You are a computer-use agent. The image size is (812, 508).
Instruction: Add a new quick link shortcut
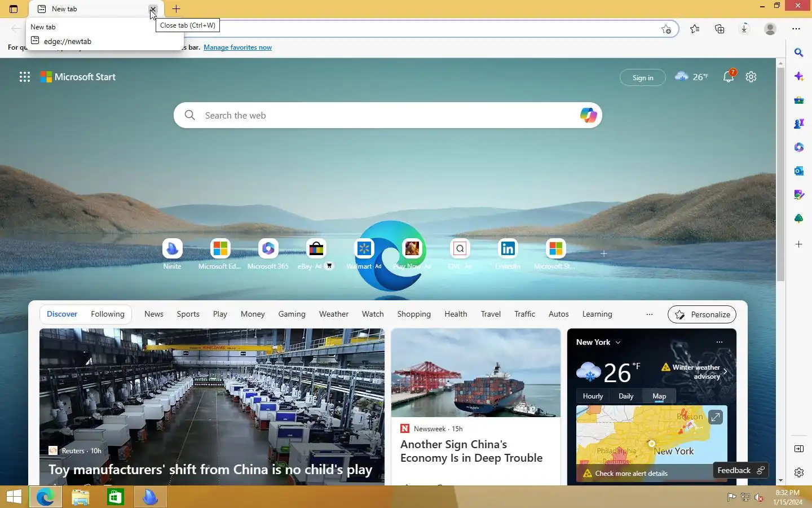(603, 253)
